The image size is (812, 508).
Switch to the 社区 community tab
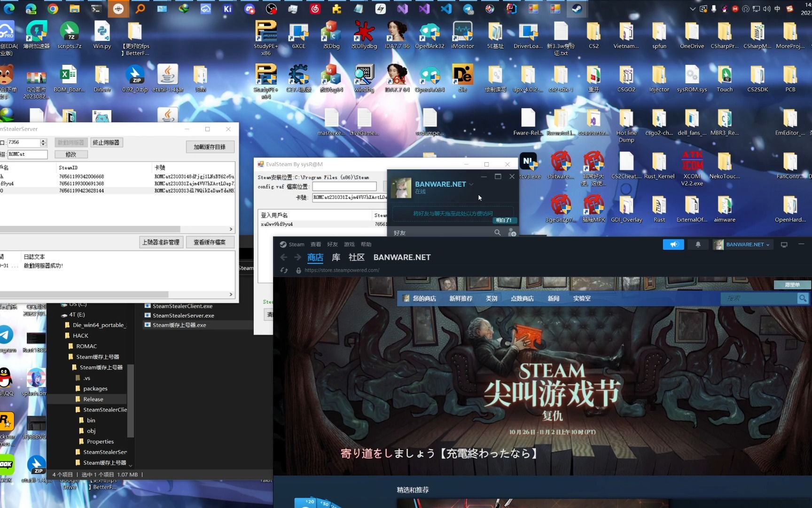click(x=357, y=257)
